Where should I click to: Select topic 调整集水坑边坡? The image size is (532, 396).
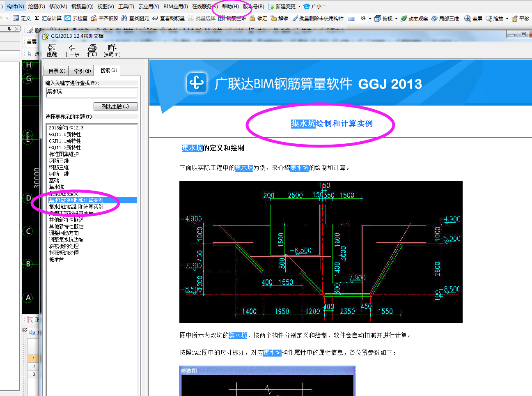pos(66,239)
